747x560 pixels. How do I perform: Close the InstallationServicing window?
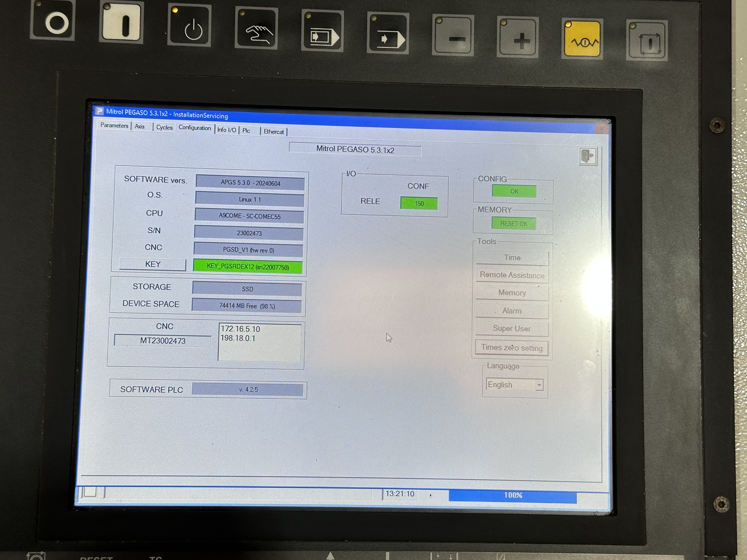(602, 129)
